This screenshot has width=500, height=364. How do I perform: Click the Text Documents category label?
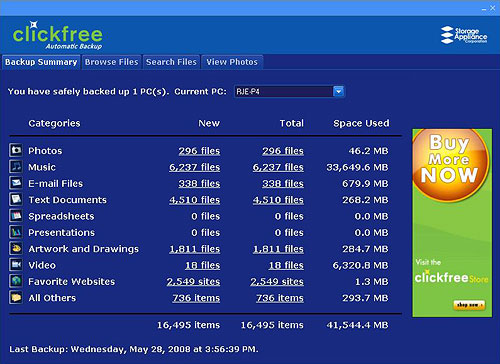coord(67,200)
